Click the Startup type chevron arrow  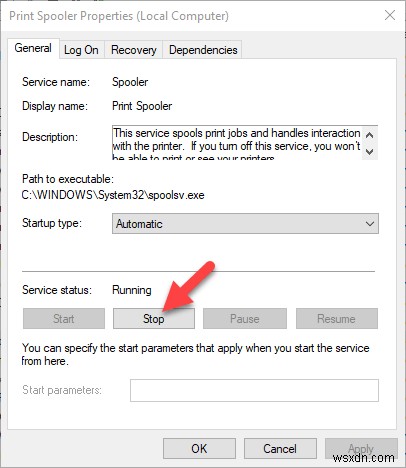tap(370, 224)
